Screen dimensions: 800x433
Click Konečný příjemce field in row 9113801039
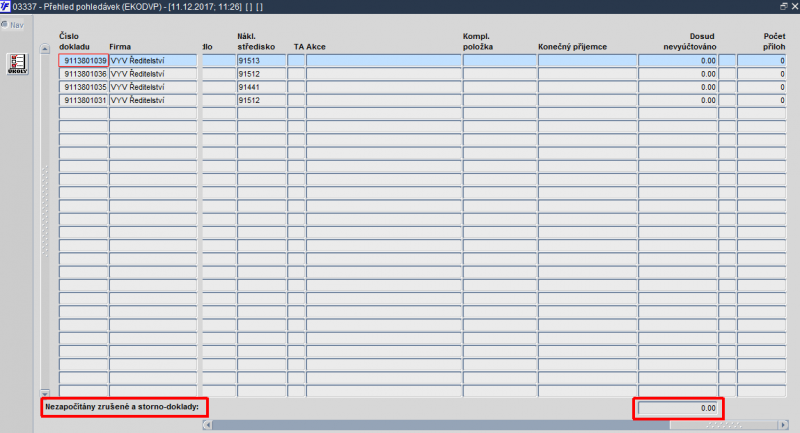pos(587,60)
